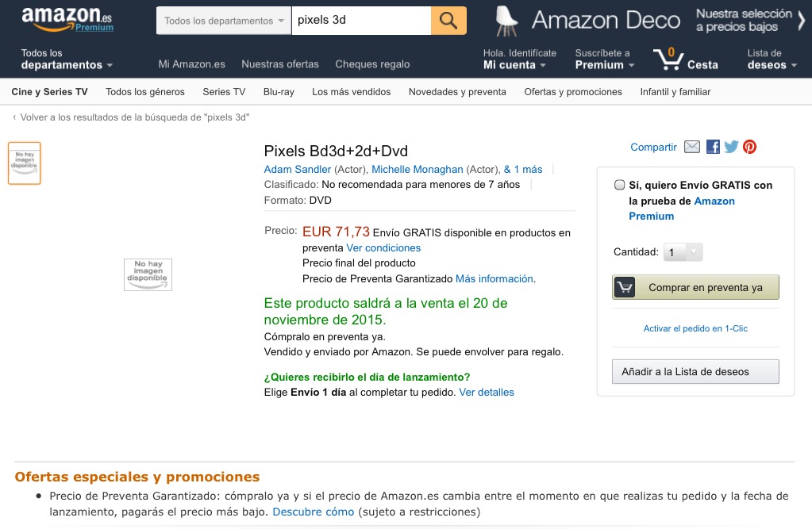
Task: Open the Blu-ray category tab
Action: point(279,92)
